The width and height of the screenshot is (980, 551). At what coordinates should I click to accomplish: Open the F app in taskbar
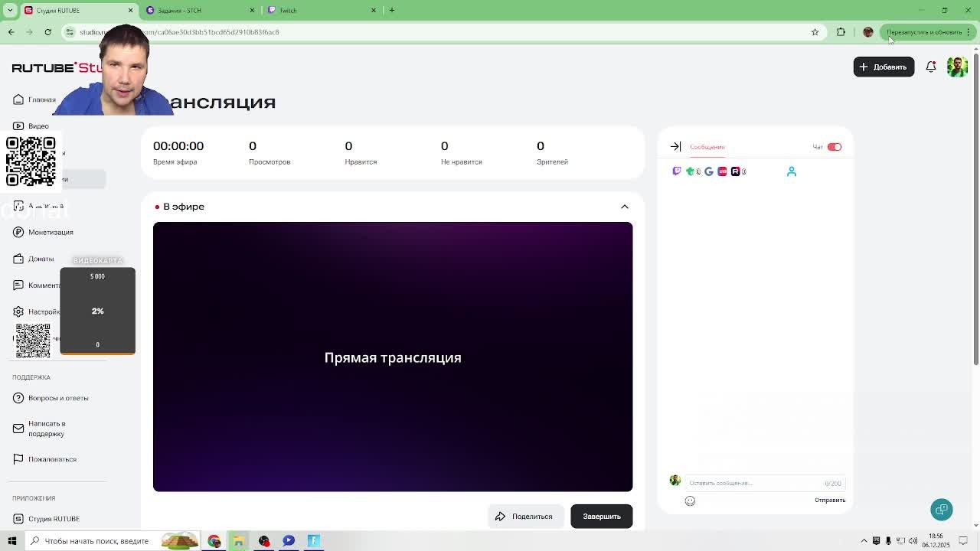tap(313, 541)
